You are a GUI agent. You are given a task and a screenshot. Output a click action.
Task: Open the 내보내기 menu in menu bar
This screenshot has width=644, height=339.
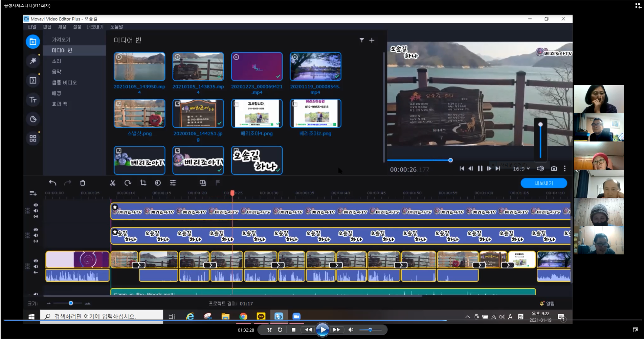95,27
